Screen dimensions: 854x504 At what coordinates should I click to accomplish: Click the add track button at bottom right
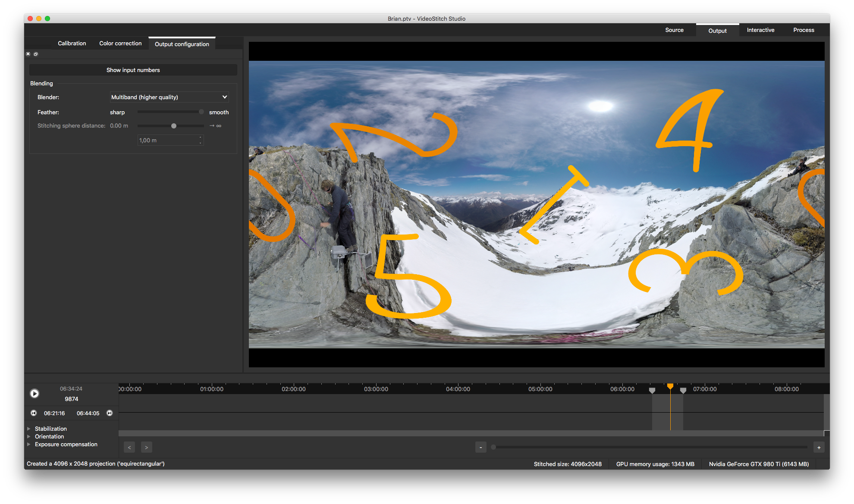819,447
